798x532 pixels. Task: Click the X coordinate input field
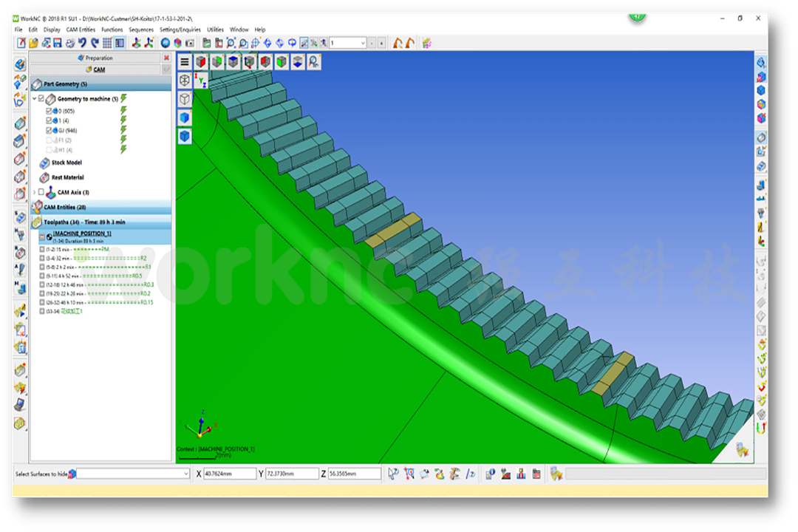(x=230, y=474)
